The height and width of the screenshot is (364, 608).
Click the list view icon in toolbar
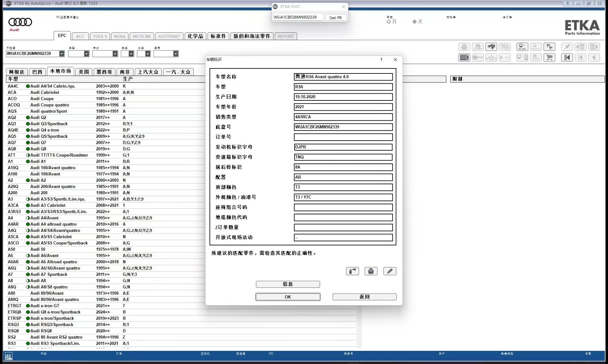(464, 57)
